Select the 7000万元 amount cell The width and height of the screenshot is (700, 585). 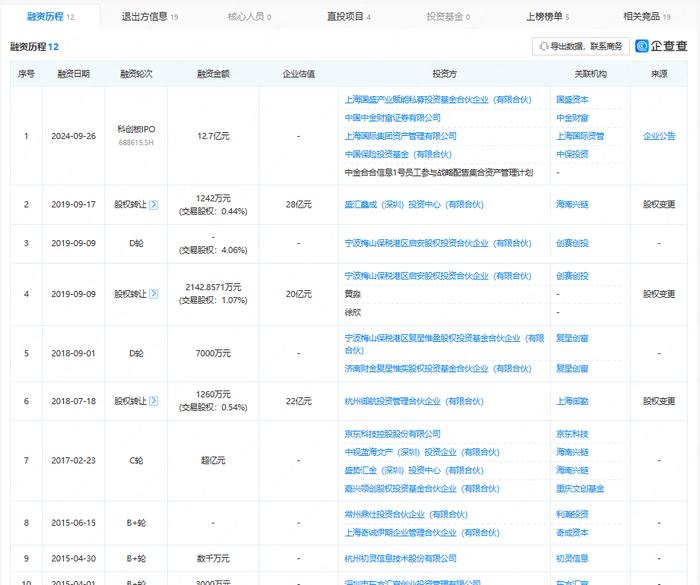tap(213, 353)
